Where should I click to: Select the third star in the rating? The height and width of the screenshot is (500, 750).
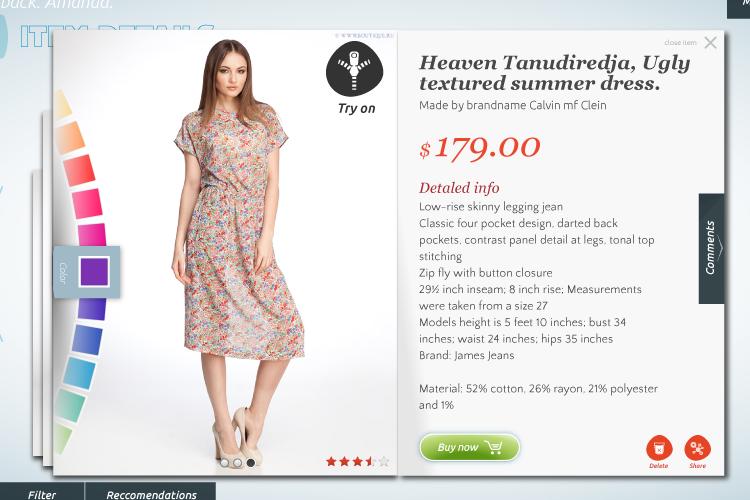click(x=357, y=461)
